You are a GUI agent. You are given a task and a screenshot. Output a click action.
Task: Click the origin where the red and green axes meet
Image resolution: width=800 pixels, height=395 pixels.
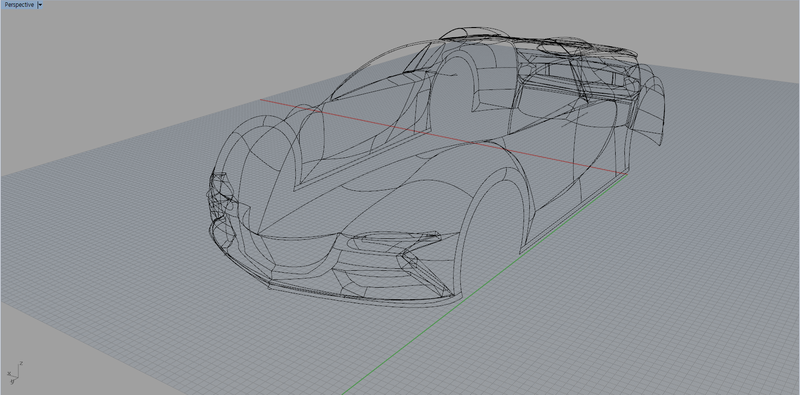click(x=627, y=175)
